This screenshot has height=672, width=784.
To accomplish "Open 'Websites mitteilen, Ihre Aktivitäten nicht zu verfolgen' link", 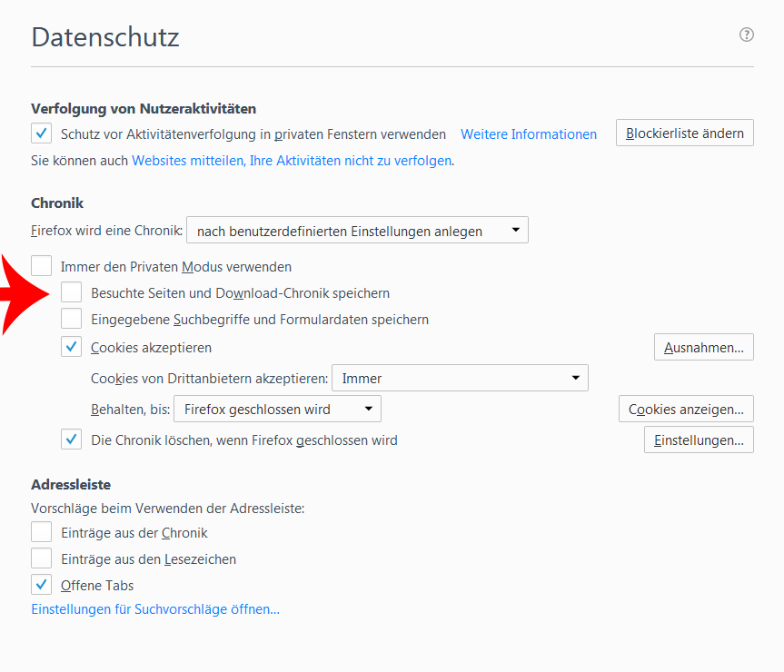I will point(292,161).
